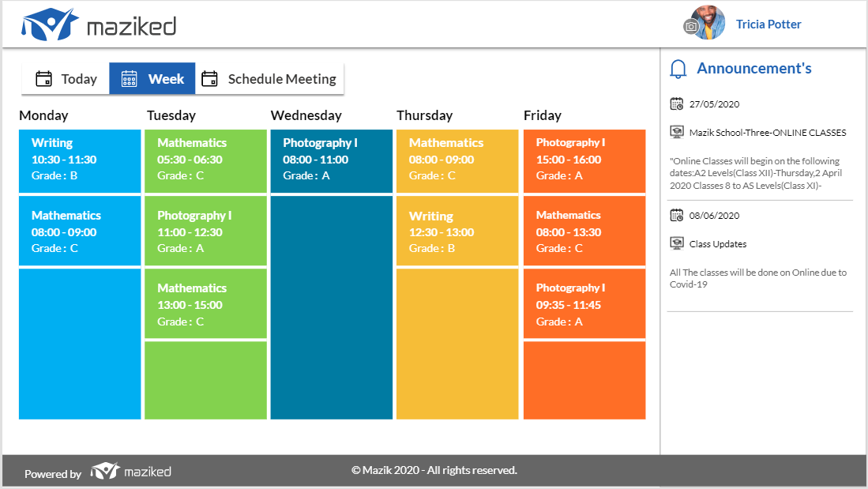Open Tricia Potter profile name
868x489 pixels.
(768, 24)
